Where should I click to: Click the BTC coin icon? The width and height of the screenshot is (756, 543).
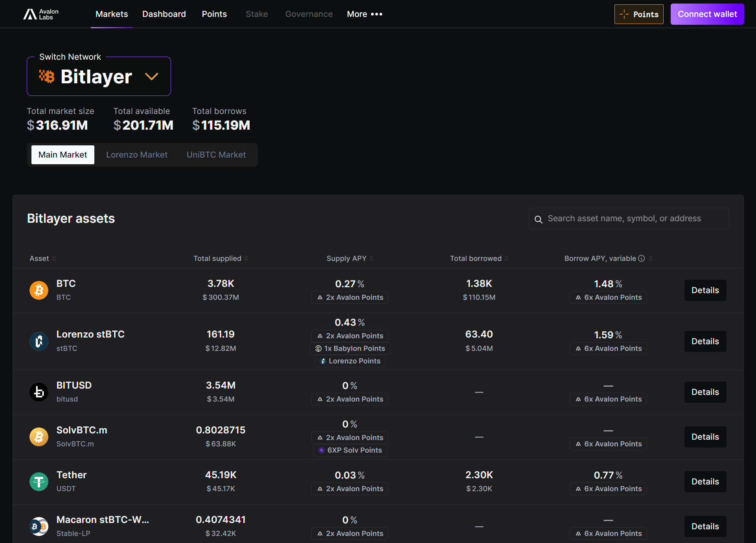click(39, 290)
